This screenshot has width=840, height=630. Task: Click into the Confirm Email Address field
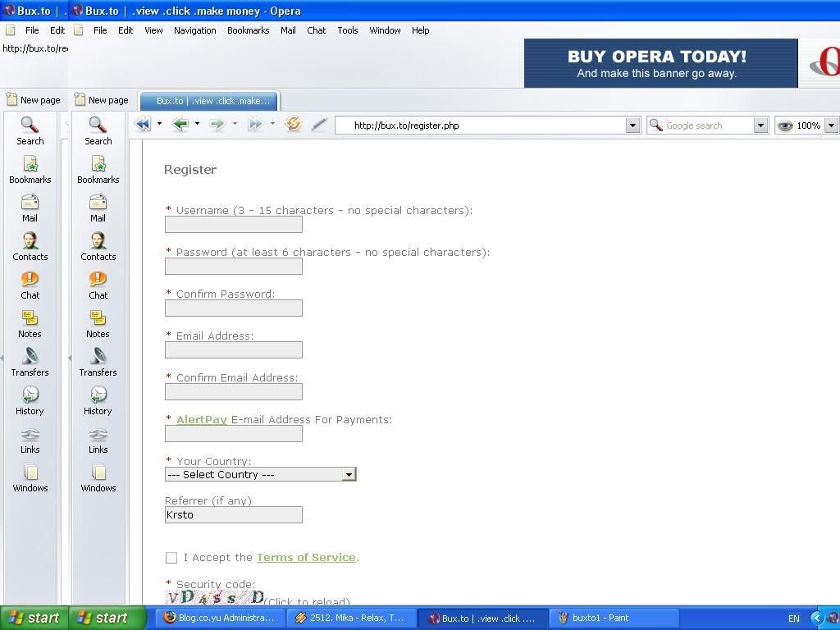(234, 391)
